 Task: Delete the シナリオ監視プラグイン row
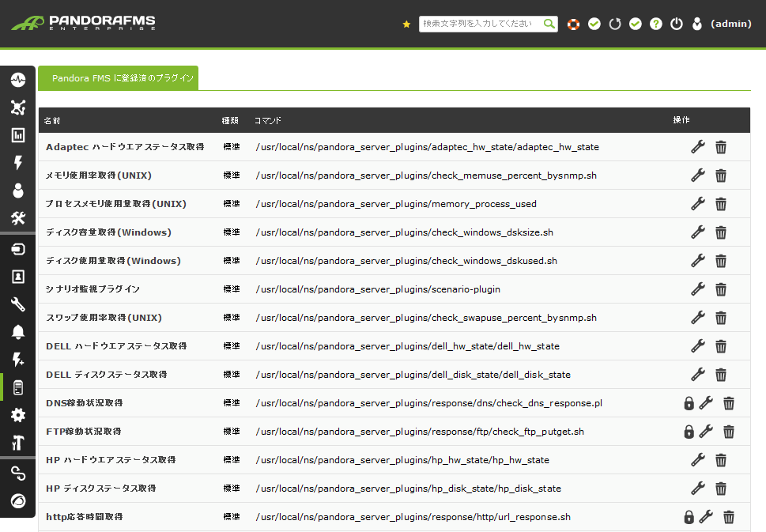point(721,289)
